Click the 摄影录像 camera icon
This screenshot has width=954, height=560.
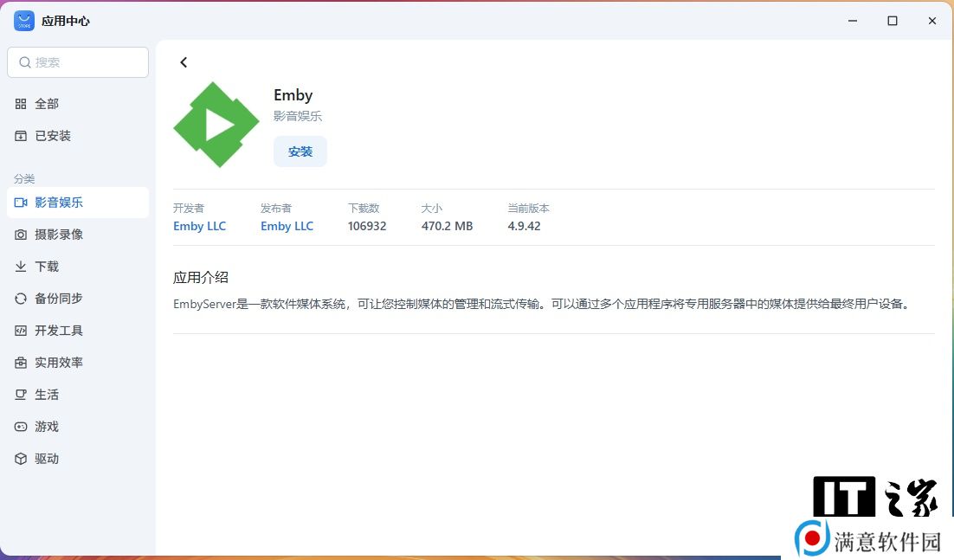point(21,235)
